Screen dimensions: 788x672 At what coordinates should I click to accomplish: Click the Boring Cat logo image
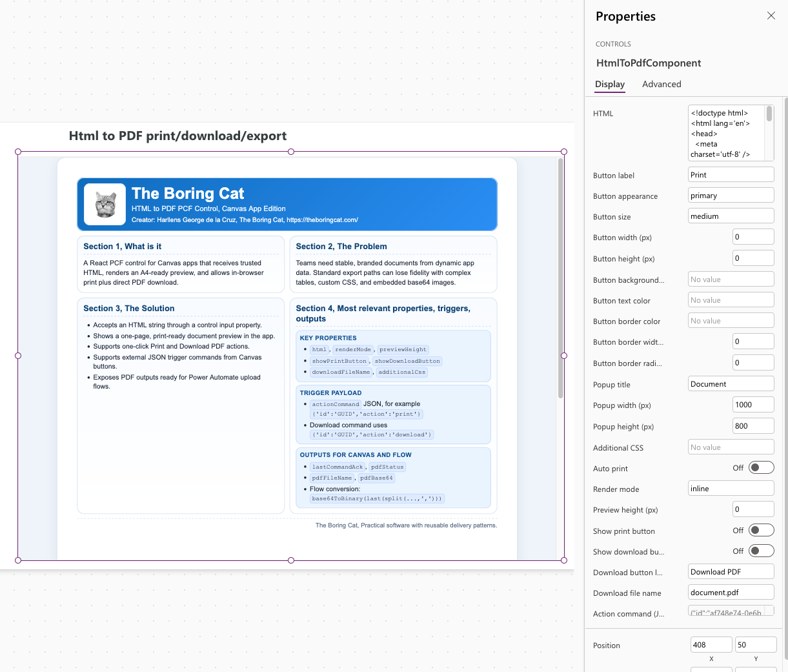[105, 204]
